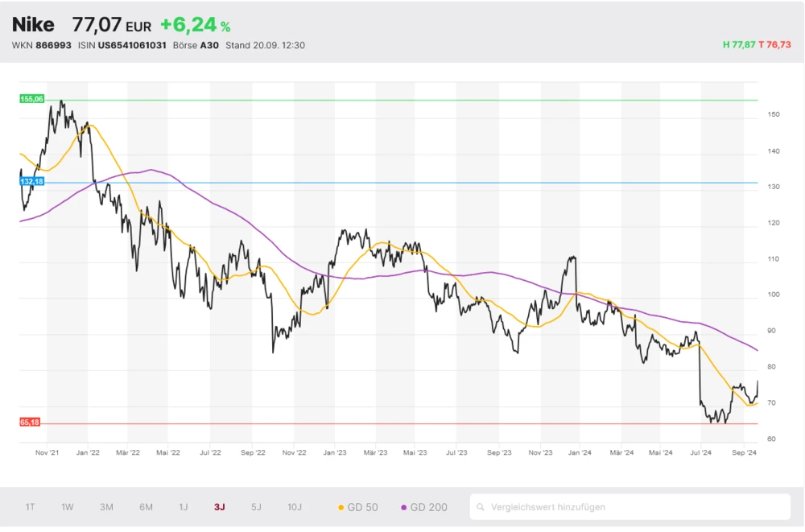The width and height of the screenshot is (805, 532).
Task: Select the 1J chart range
Action: tap(183, 507)
